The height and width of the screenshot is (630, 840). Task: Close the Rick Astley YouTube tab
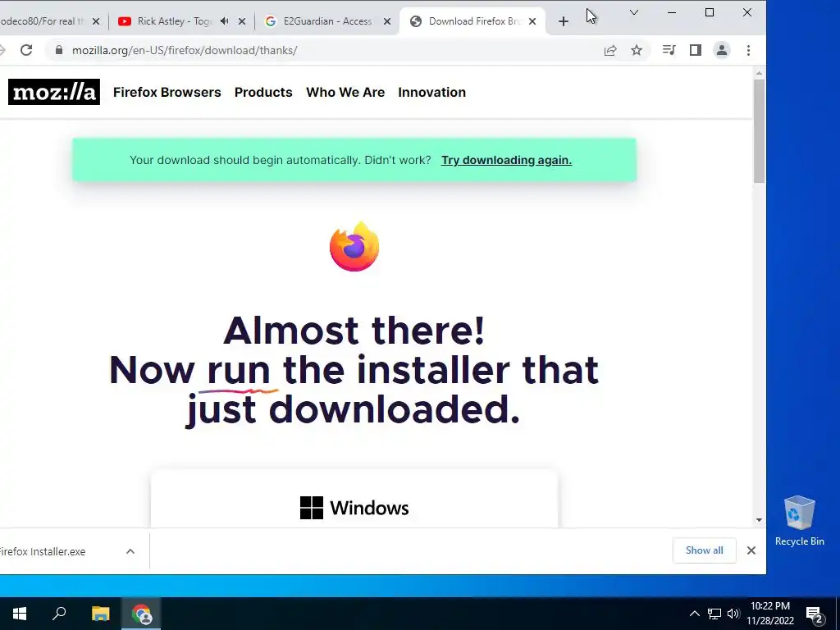tap(242, 21)
